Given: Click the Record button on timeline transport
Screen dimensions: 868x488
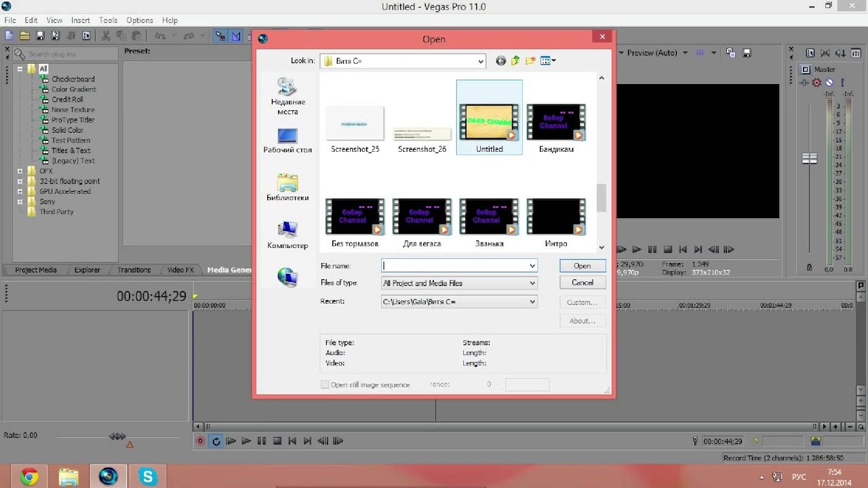Looking at the screenshot, I should [200, 441].
